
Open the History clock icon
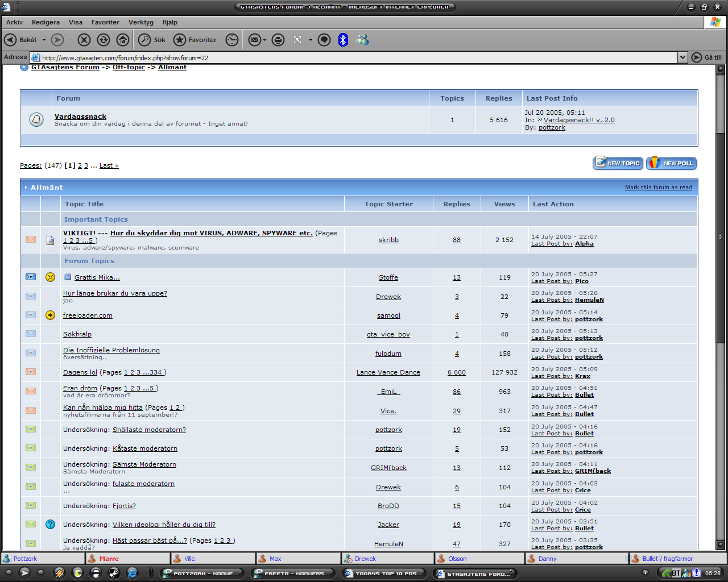[x=232, y=40]
